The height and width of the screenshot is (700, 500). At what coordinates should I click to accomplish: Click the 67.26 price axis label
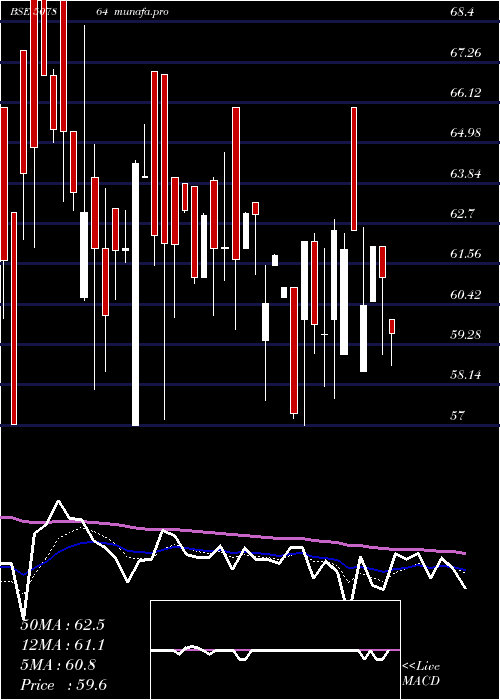pos(466,53)
